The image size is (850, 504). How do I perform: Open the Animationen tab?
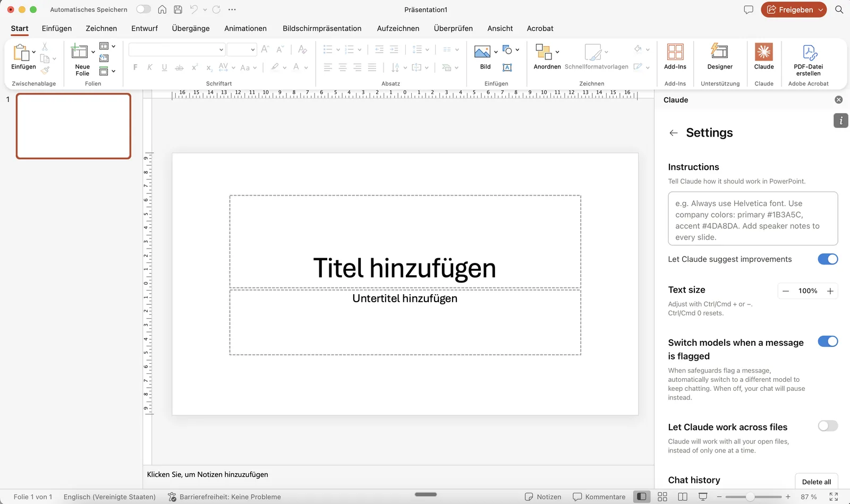click(x=245, y=28)
